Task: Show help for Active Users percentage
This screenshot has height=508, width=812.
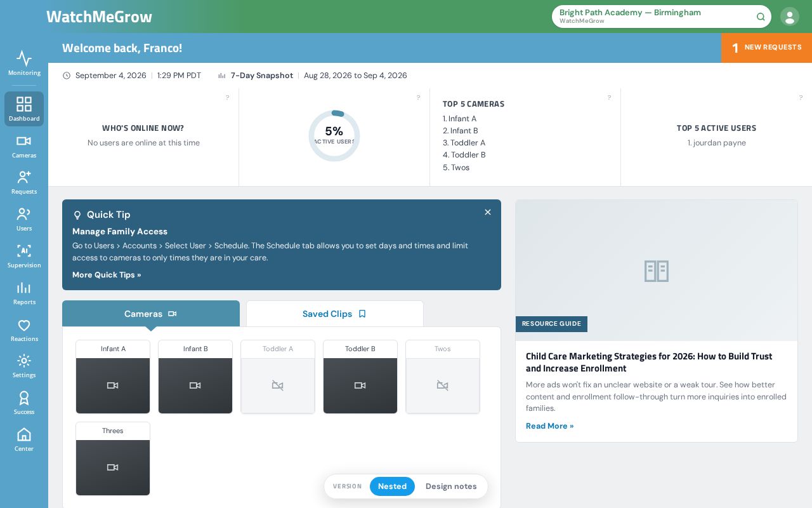Action: pyautogui.click(x=419, y=97)
